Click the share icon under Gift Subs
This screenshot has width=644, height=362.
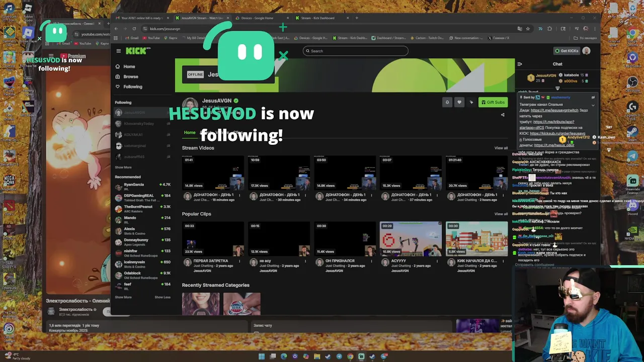pos(502,115)
